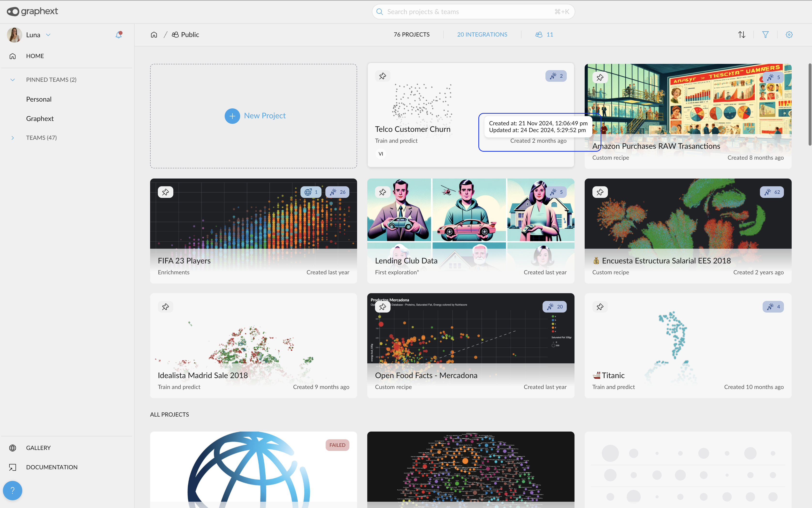Open Amazon Purchases RAW Trasanctions project
812x508 pixels.
[x=656, y=146]
